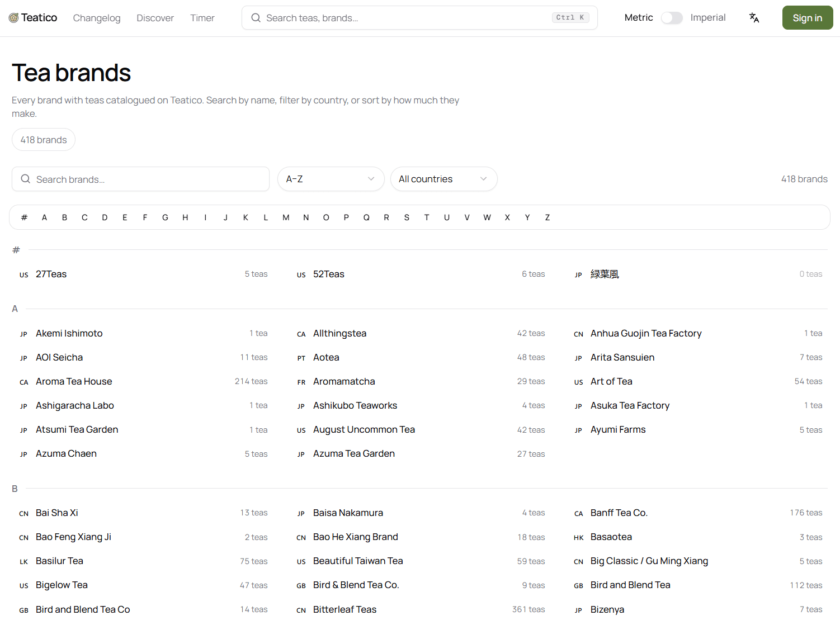Open the Bird and Blend Tea brand, 112 teas
840x625 pixels.
click(698, 585)
